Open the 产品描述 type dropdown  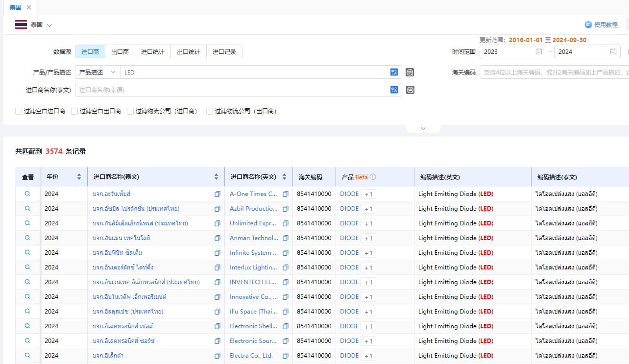coord(98,72)
